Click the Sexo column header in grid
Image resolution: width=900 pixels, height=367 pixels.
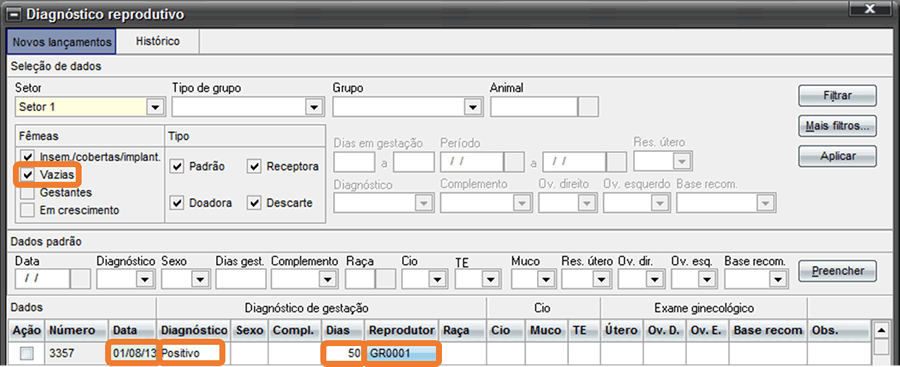(249, 330)
